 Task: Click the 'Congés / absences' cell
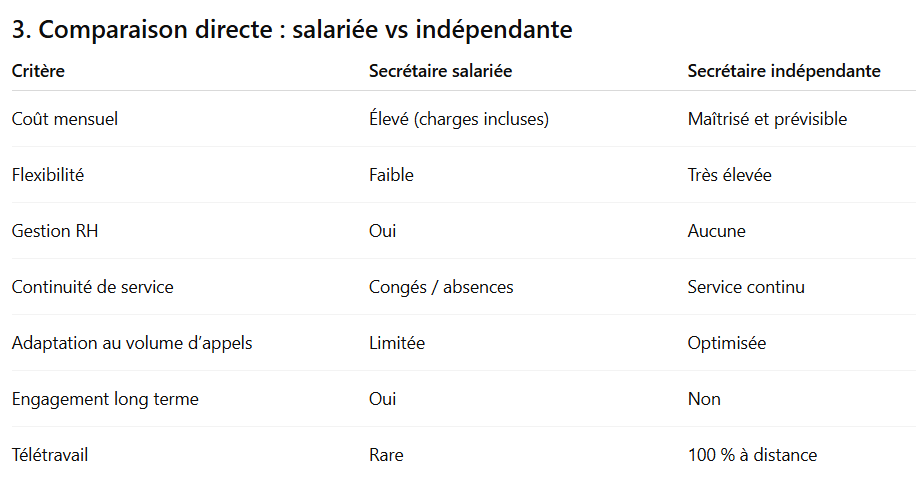tap(441, 287)
